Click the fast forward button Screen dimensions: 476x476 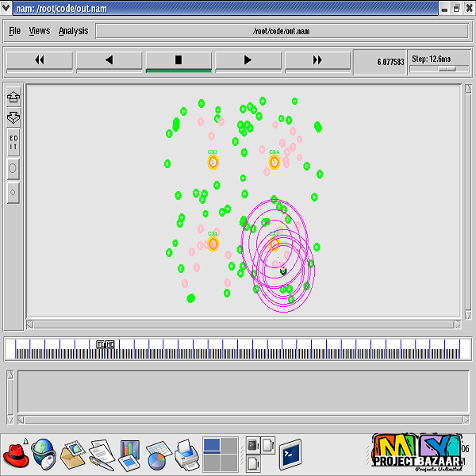(317, 60)
